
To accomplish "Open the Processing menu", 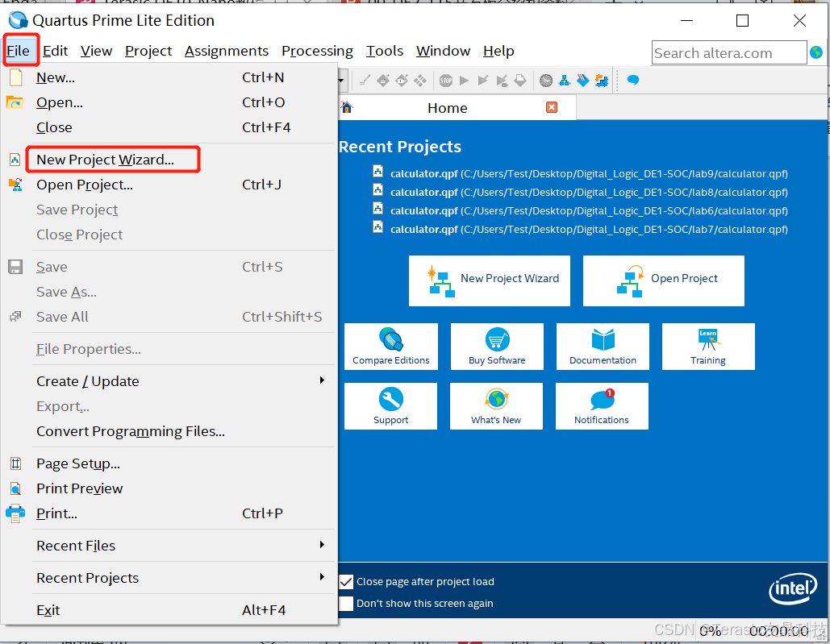I will (x=317, y=51).
